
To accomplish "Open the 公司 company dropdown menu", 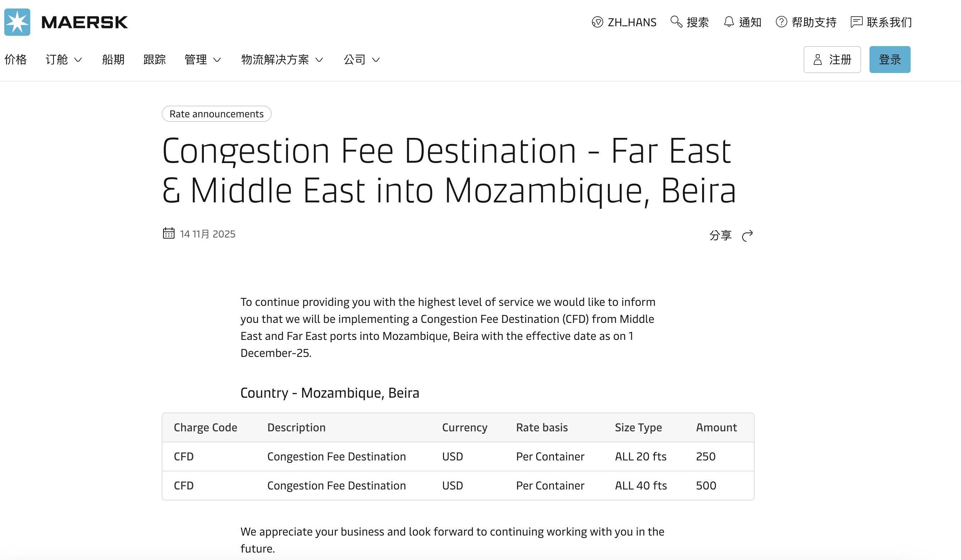I will [361, 60].
